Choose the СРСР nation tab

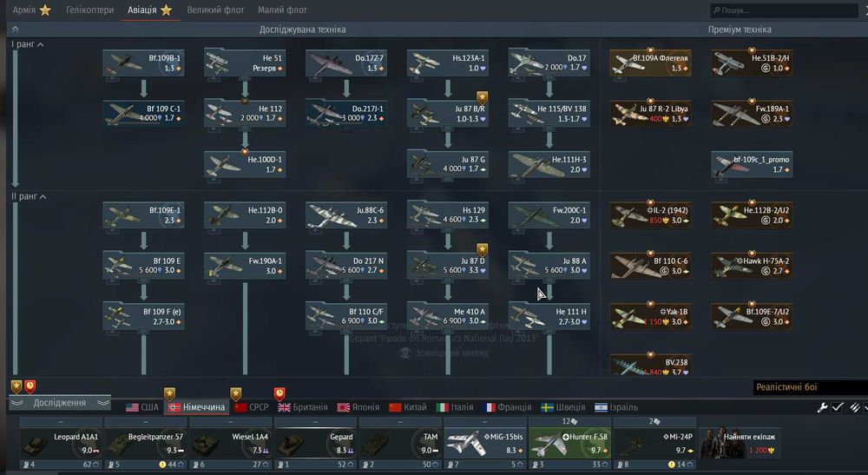click(x=252, y=407)
